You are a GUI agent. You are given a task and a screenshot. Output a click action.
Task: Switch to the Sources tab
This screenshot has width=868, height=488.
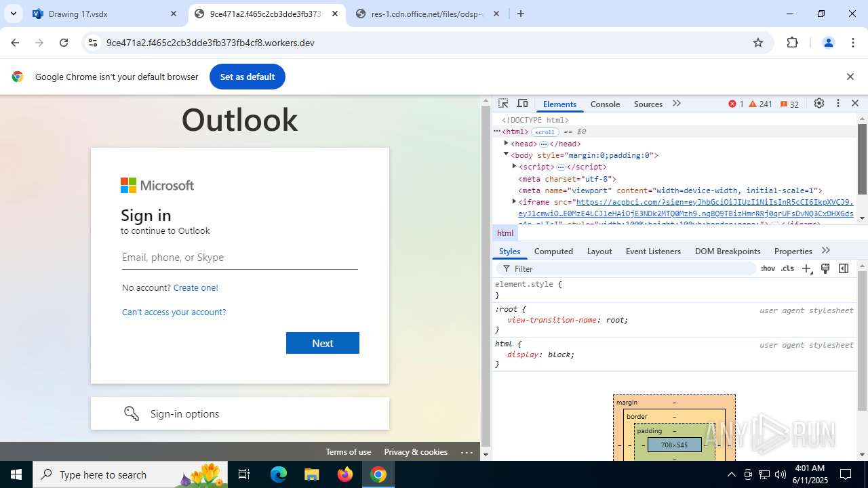(x=648, y=104)
